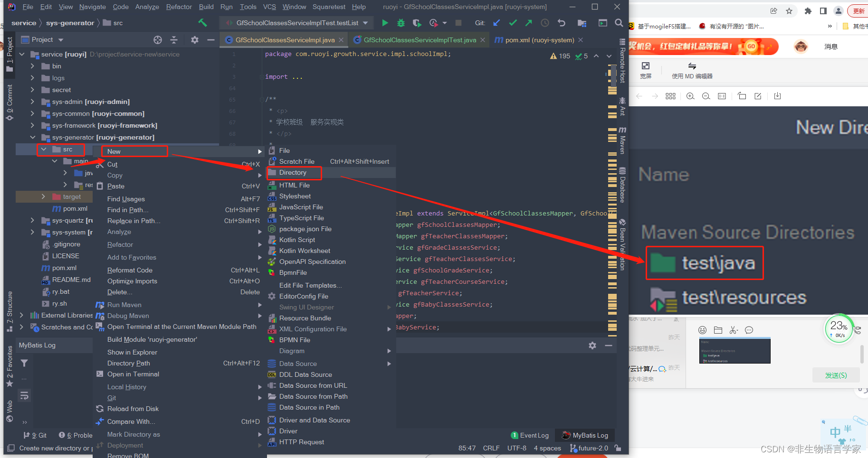Screen dimensions: 868x458
Task: Expand the sys-quartz module
Action: [32, 220]
